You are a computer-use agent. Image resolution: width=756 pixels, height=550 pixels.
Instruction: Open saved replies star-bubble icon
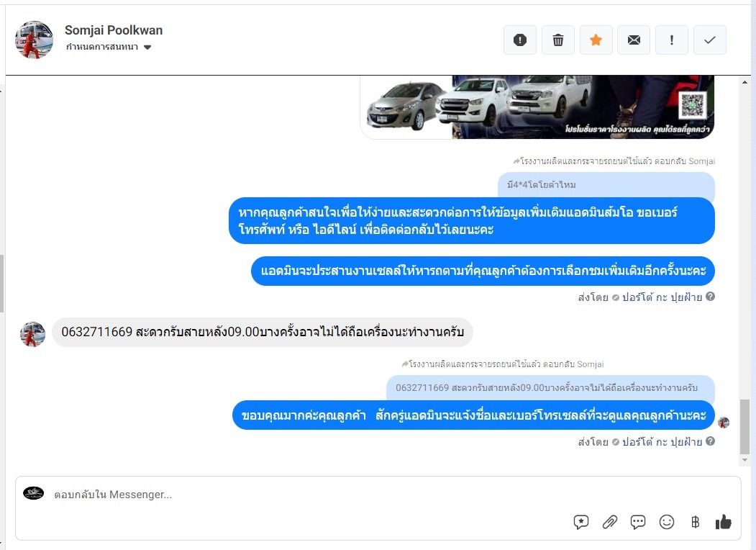click(581, 522)
